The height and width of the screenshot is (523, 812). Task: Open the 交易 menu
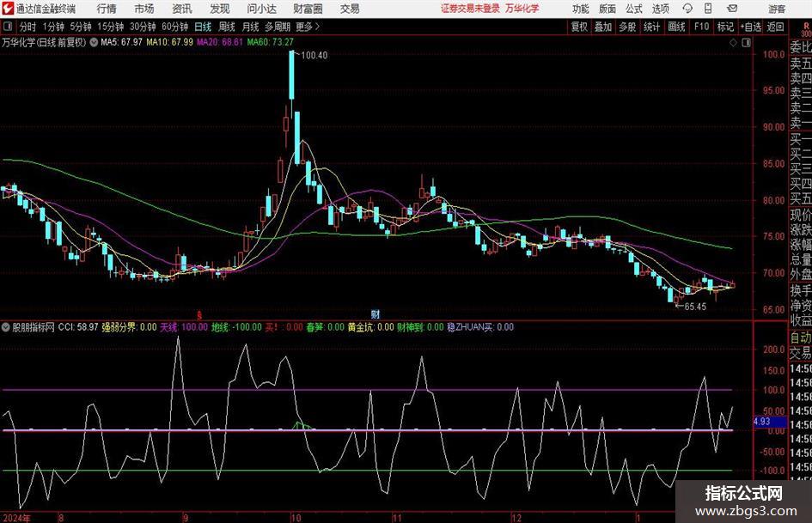[350, 9]
